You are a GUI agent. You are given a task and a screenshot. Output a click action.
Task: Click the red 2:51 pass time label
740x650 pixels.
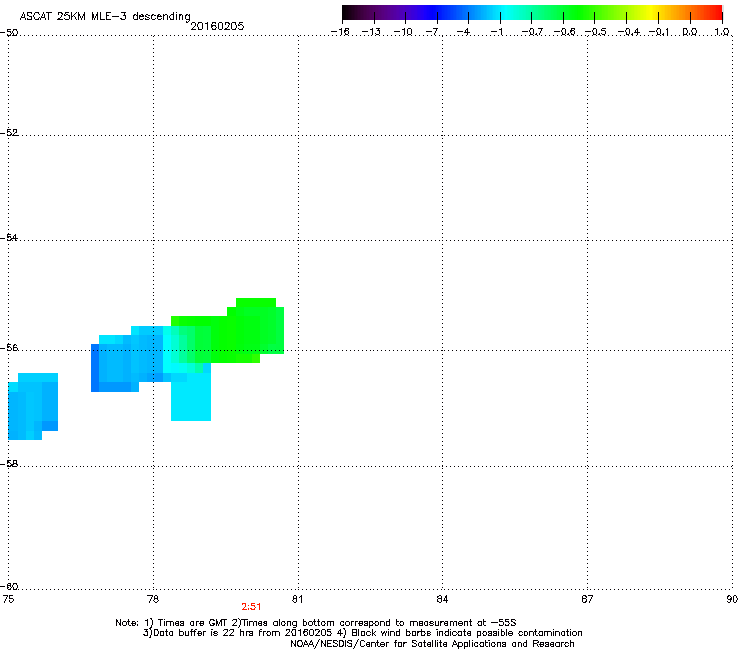coord(251,607)
